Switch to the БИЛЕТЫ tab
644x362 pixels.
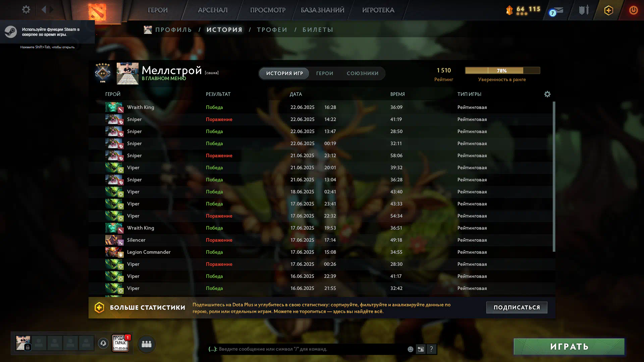pyautogui.click(x=318, y=30)
